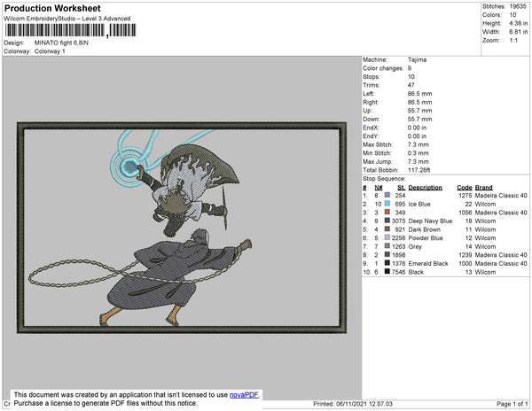The height and width of the screenshot is (411, 532).
Task: Open the novaPDF hyperlink
Action: [x=244, y=395]
